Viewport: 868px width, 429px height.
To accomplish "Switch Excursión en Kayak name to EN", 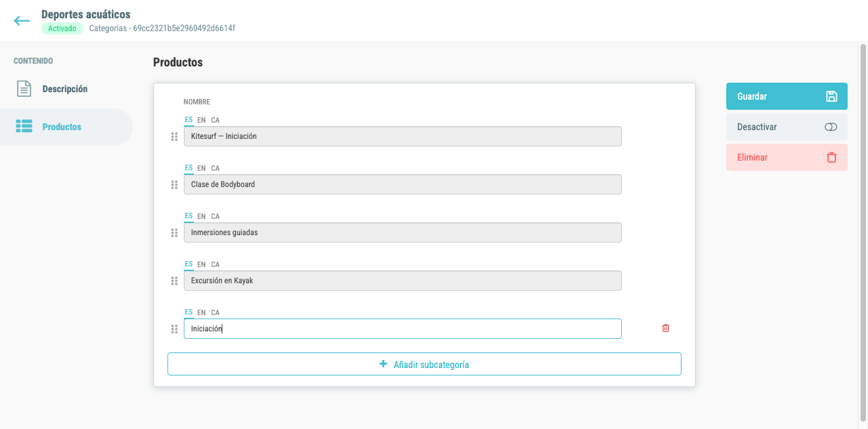I will [201, 264].
